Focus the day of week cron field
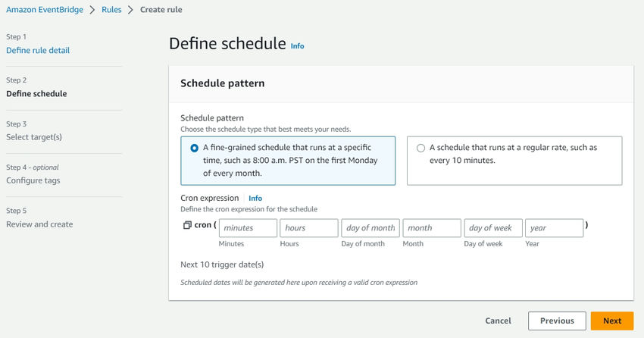The height and width of the screenshot is (338, 644). [x=493, y=228]
